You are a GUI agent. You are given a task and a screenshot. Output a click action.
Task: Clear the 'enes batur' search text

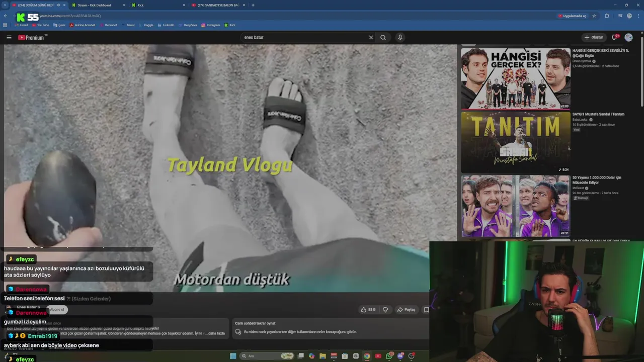[371, 37]
